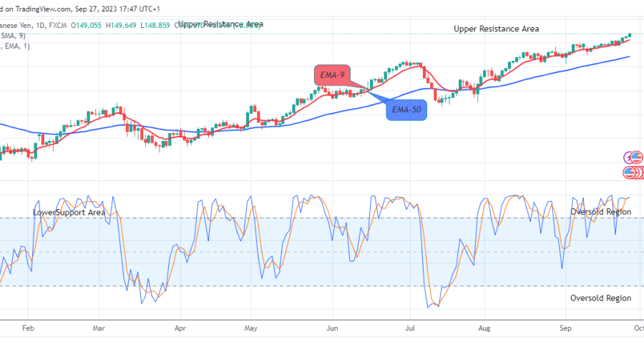Click the 'Mar' date axis label
The image size is (644, 358).
pos(99,328)
